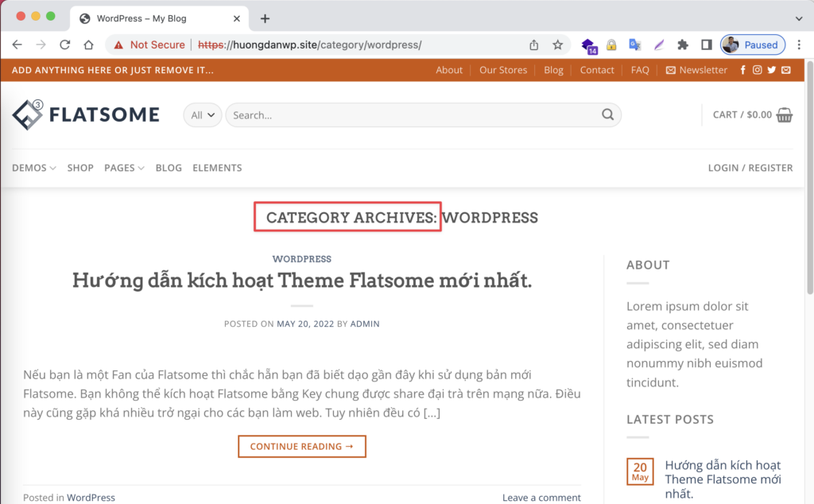The image size is (814, 504).
Task: Click the share page icon in address bar
Action: coord(533,45)
